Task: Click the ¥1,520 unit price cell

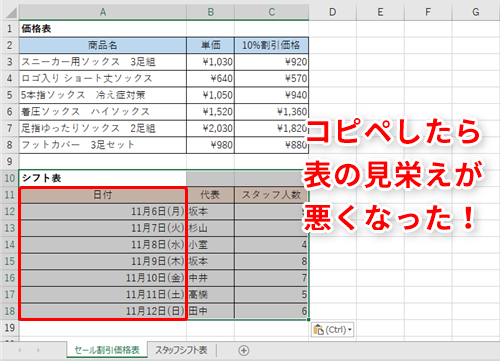Action: click(x=210, y=112)
